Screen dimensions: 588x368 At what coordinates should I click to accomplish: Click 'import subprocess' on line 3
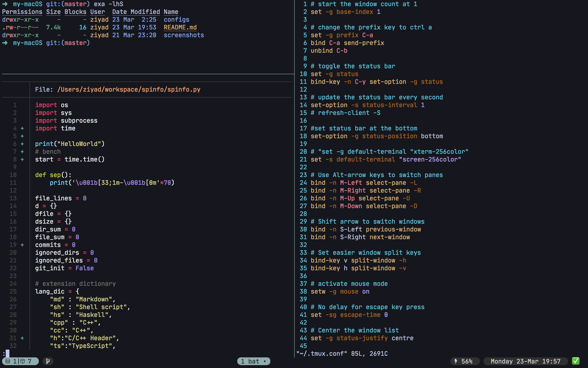(x=66, y=120)
